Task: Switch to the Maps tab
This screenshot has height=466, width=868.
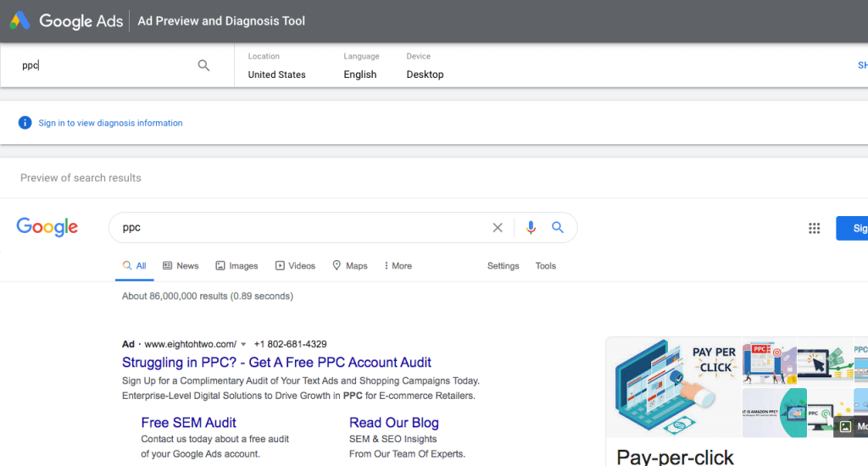Action: click(349, 266)
